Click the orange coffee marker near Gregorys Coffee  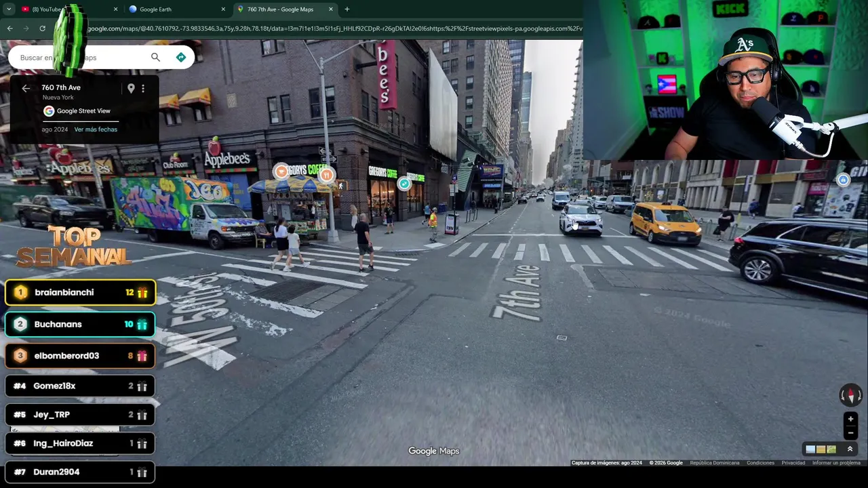click(281, 172)
